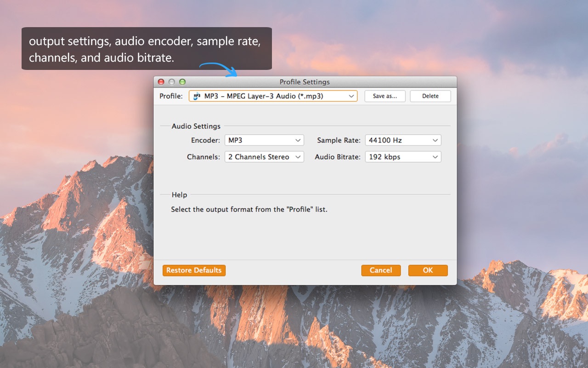588x368 pixels.
Task: Close the Profile Settings window
Action: click(x=161, y=82)
